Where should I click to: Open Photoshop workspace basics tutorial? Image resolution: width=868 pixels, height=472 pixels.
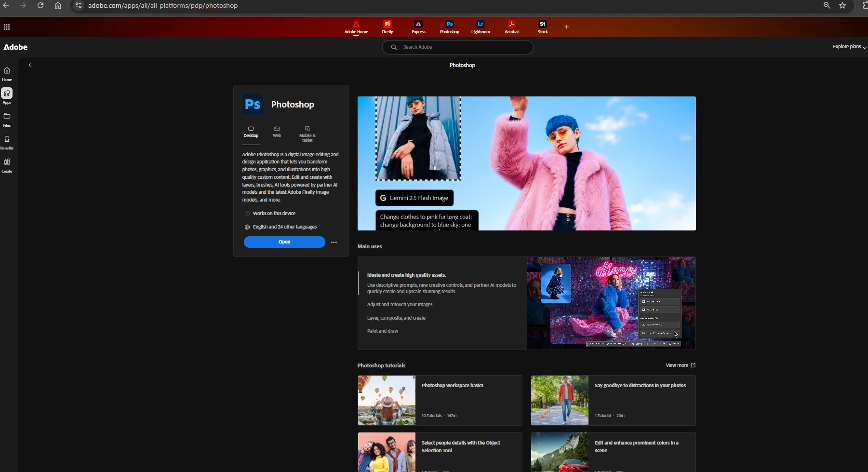(x=440, y=401)
